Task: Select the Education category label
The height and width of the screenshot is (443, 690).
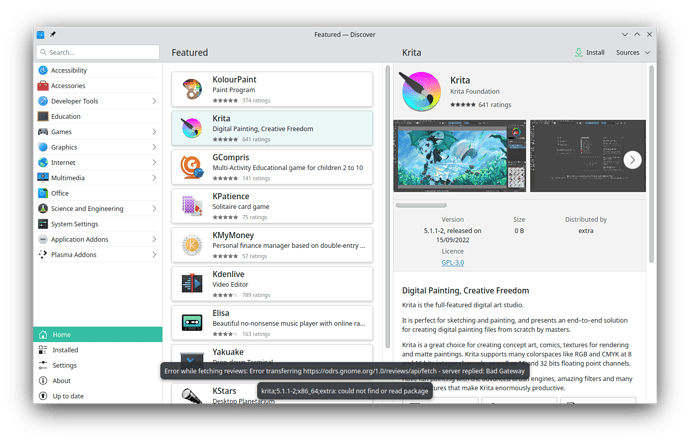Action: tap(66, 117)
